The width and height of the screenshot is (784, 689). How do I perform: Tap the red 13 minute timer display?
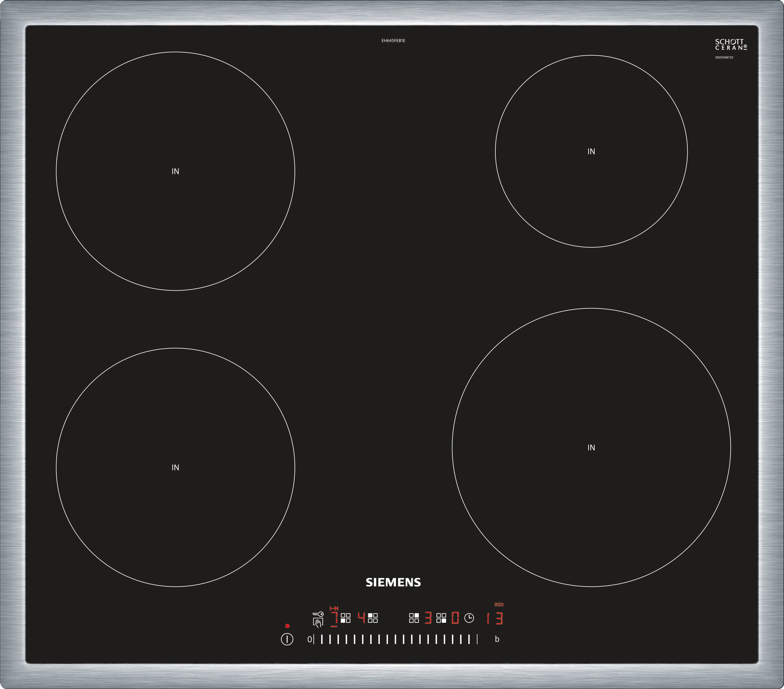pos(495,618)
